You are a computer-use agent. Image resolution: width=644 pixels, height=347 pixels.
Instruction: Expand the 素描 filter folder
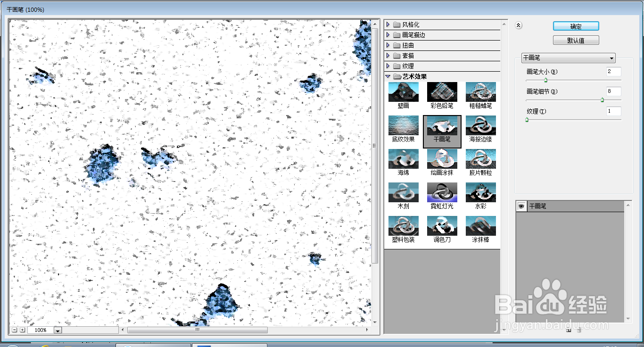click(x=388, y=56)
